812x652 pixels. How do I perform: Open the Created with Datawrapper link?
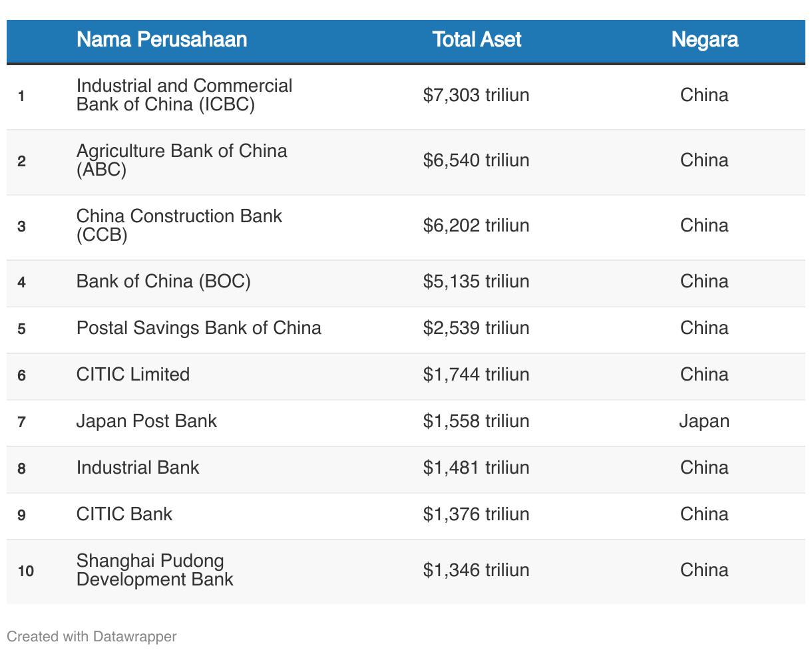(92, 637)
